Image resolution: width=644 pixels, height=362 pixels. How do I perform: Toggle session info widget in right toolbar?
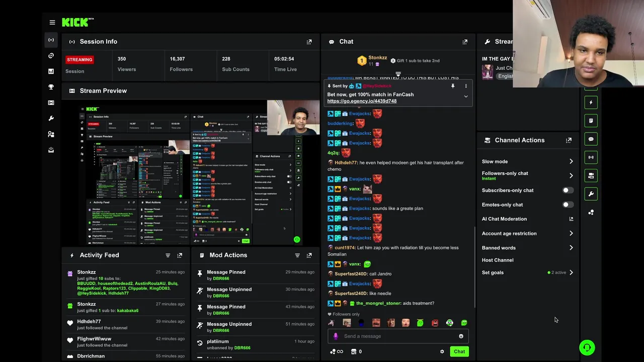[x=591, y=157]
